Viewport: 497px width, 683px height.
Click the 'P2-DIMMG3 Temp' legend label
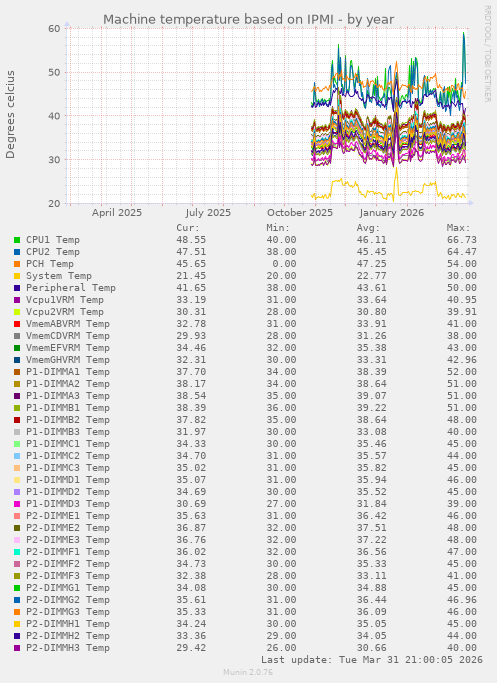point(68,612)
